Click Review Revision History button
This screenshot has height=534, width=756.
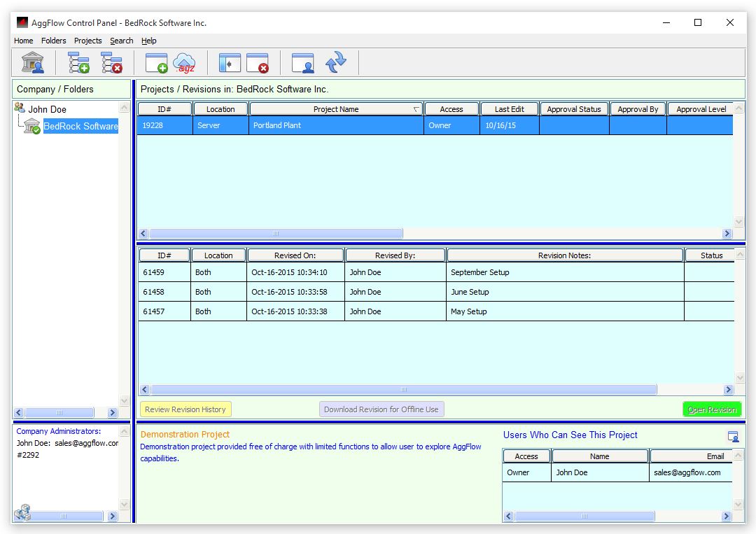(185, 409)
